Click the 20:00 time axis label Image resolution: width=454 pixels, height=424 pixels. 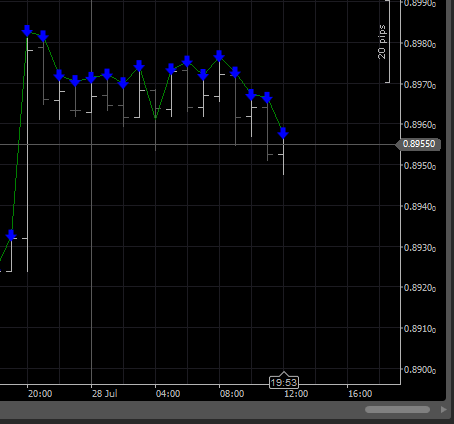(x=40, y=394)
